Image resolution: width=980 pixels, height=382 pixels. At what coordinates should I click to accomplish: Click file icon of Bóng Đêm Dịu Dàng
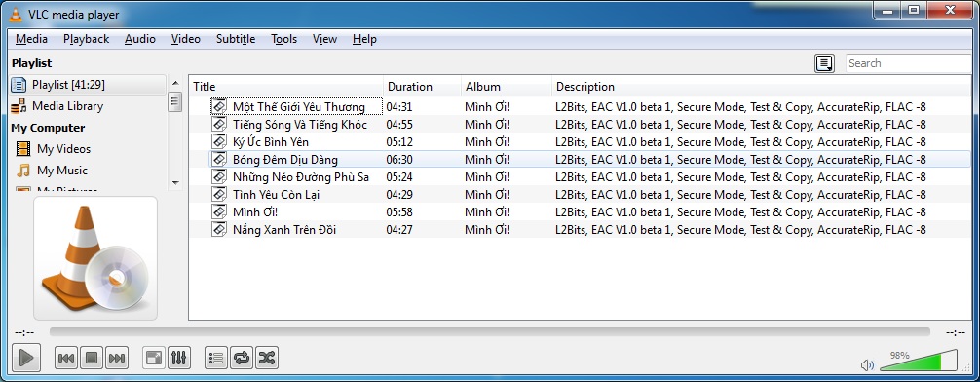point(219,160)
